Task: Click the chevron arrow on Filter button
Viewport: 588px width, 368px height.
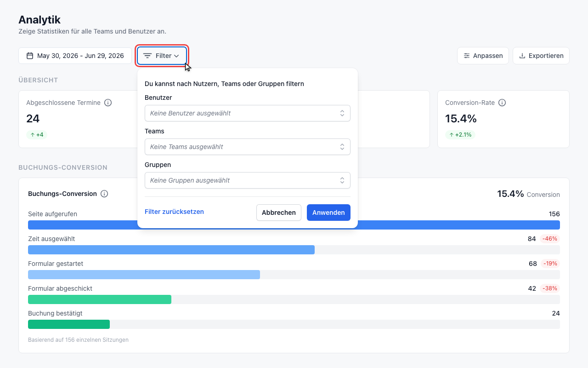Action: pyautogui.click(x=176, y=56)
